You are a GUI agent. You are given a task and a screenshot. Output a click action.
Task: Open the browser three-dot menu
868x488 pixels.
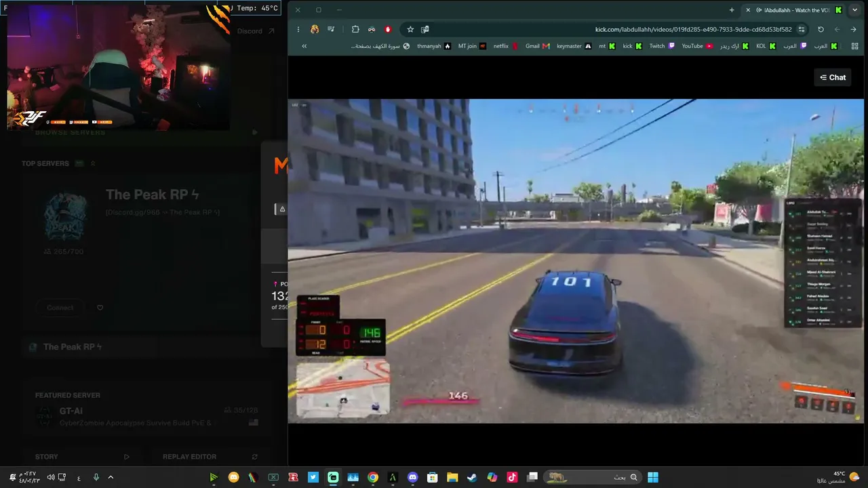(x=298, y=29)
